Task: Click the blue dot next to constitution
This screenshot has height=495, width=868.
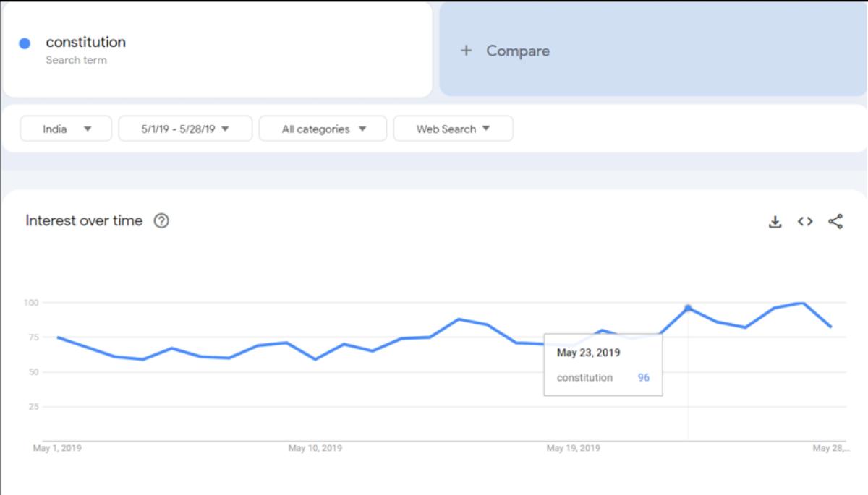Action: (x=25, y=43)
